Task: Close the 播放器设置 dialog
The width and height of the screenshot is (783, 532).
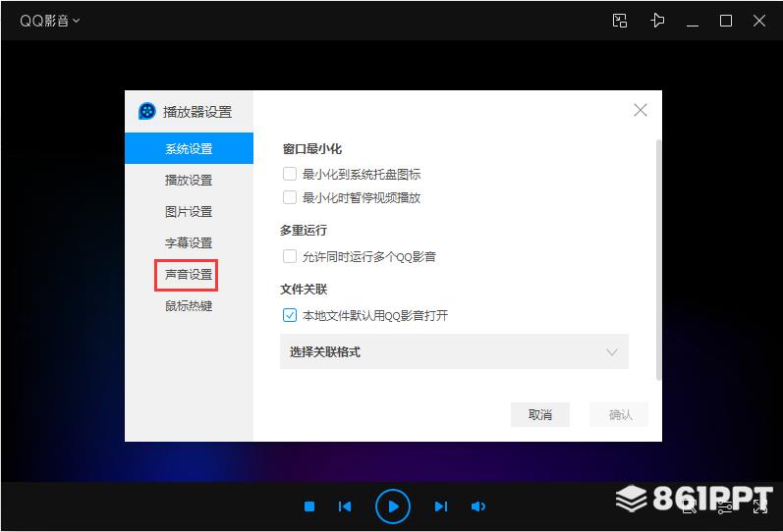Action: (x=641, y=110)
